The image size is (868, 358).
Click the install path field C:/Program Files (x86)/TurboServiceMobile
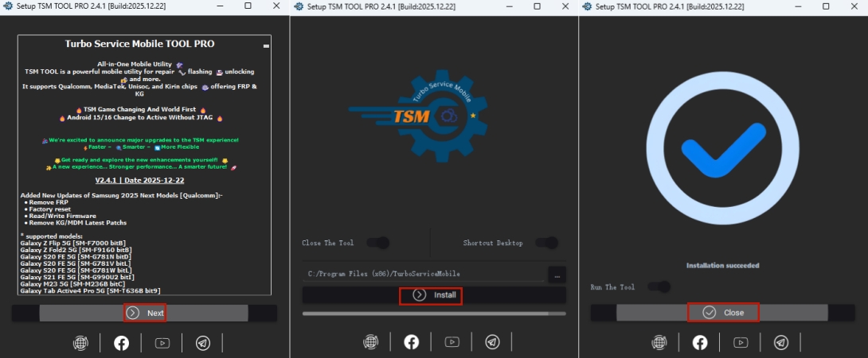pyautogui.click(x=424, y=274)
